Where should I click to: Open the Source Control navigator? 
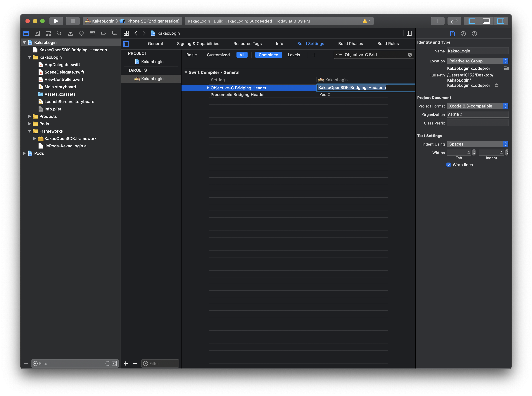pyautogui.click(x=37, y=33)
